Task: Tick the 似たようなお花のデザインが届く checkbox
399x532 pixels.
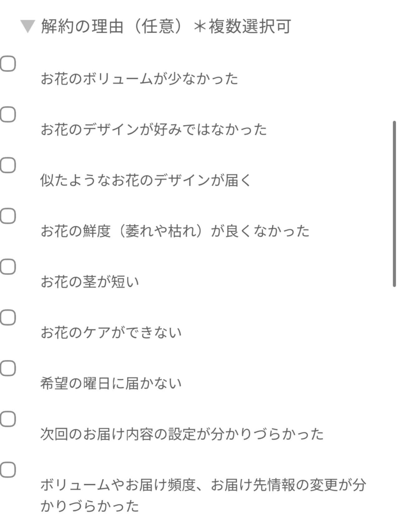Action: (8, 165)
